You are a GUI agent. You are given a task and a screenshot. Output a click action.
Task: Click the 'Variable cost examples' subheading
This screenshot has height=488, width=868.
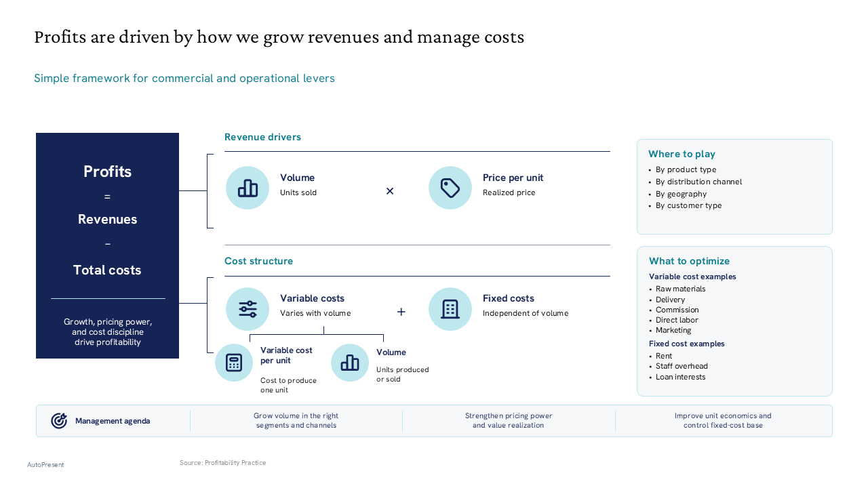(x=692, y=277)
